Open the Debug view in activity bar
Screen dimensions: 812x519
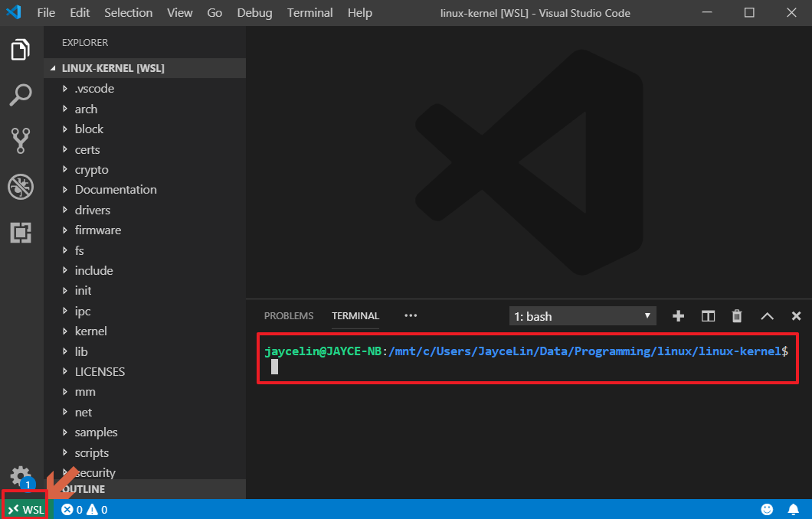(x=21, y=186)
